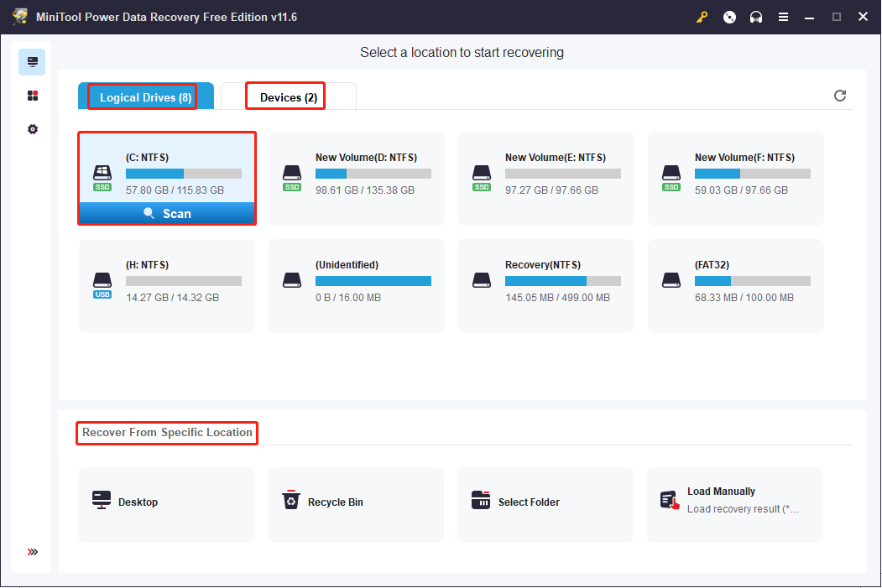Viewport: 882px width, 588px height.
Task: Open the Select Folder option
Action: pos(545,505)
